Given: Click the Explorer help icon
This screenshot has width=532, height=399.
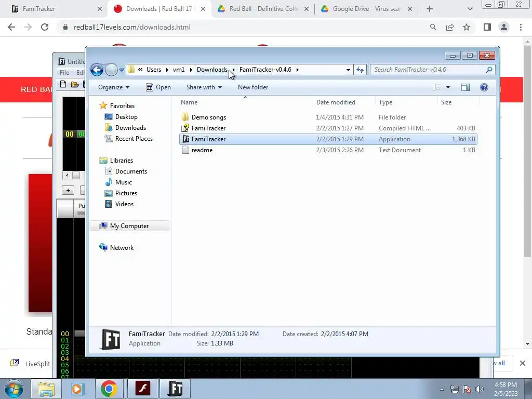Looking at the screenshot, I should (x=484, y=87).
